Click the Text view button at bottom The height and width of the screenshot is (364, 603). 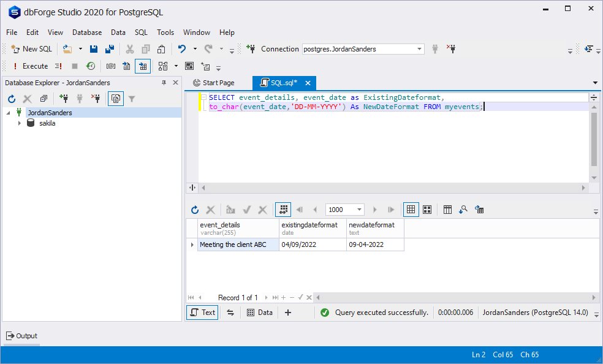tap(202, 312)
